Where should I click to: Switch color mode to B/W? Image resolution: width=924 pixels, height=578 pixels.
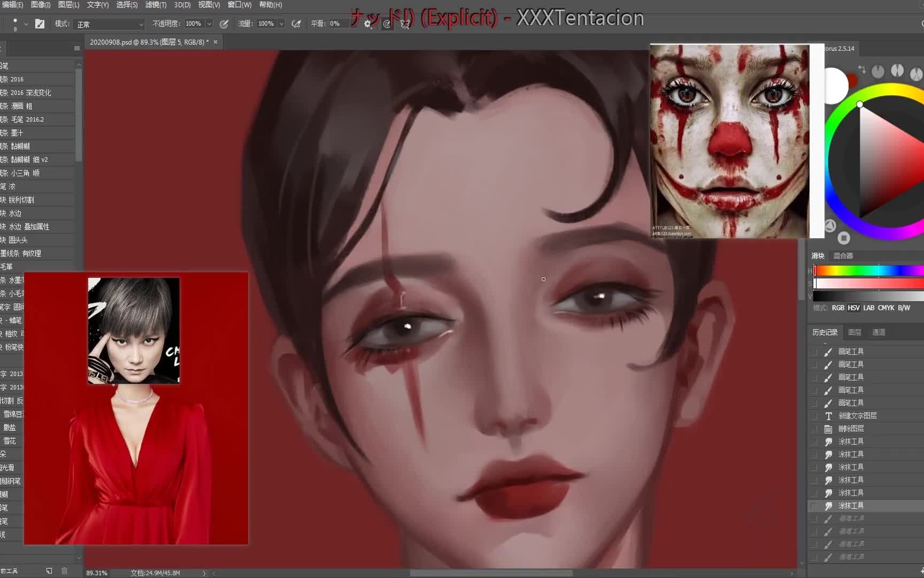point(904,308)
